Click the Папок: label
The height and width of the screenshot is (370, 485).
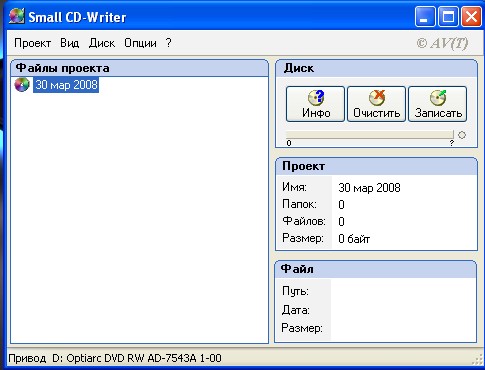click(299, 204)
